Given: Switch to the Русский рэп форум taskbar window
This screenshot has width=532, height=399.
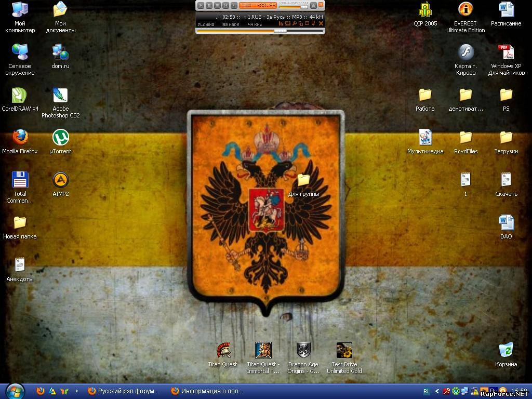Looking at the screenshot, I should [x=124, y=391].
